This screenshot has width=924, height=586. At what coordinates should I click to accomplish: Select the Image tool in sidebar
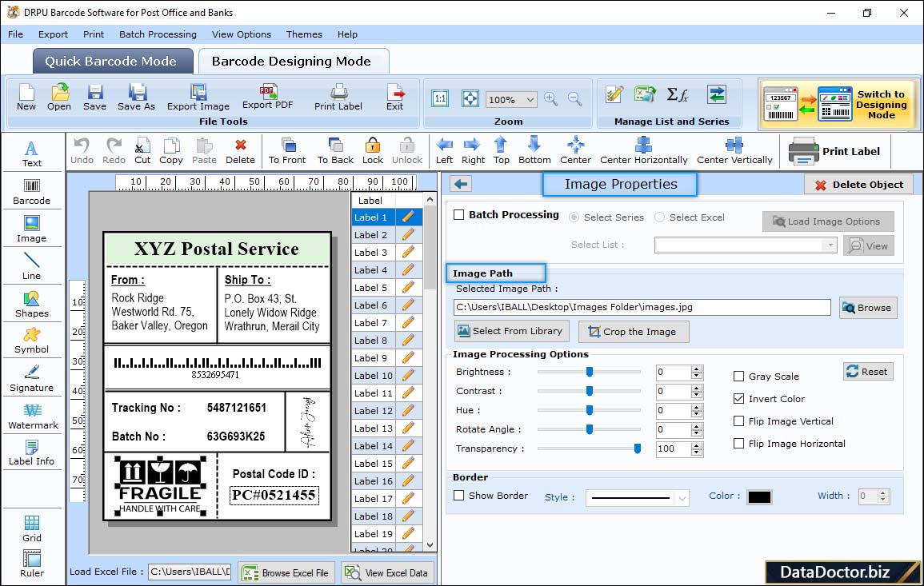tap(32, 229)
